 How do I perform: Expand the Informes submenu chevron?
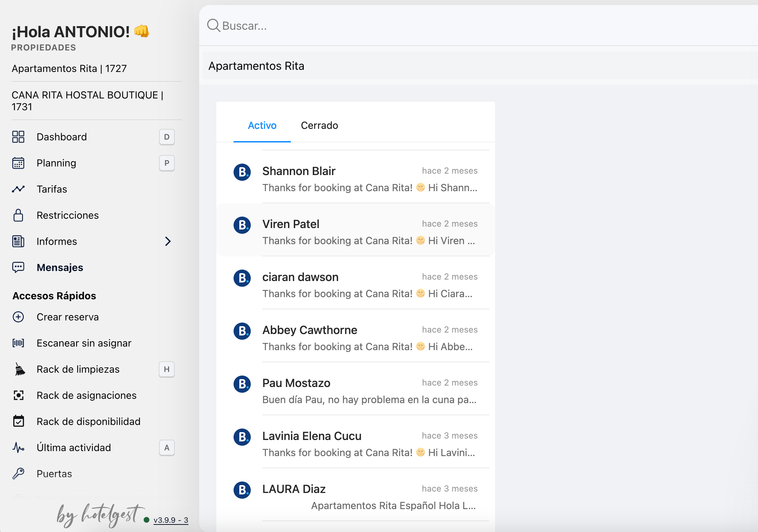point(168,241)
